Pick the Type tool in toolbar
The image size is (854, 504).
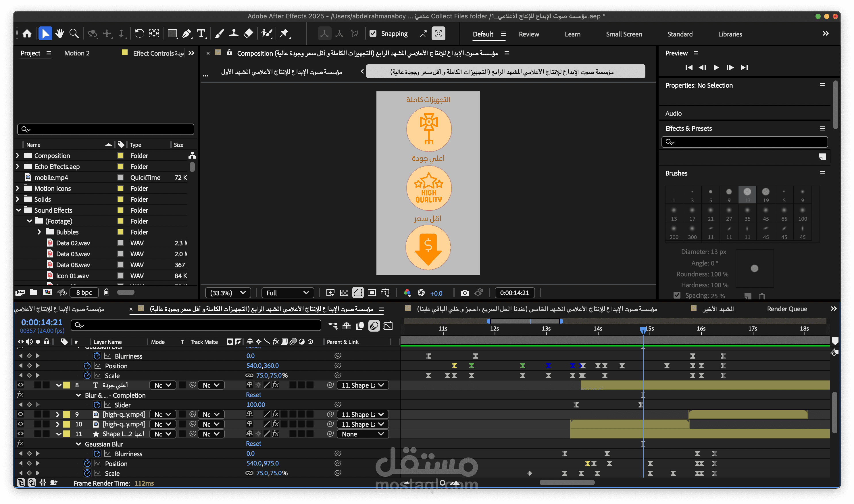201,34
